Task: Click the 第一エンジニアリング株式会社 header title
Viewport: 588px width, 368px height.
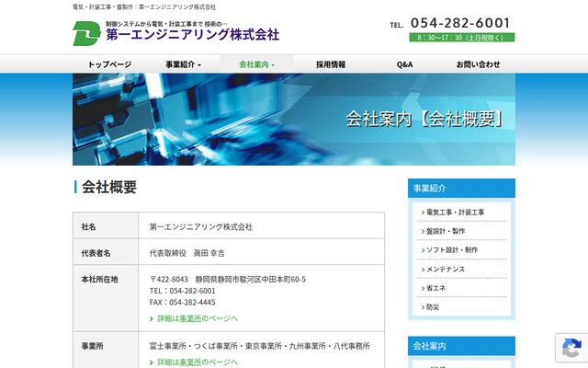Action: [x=192, y=35]
